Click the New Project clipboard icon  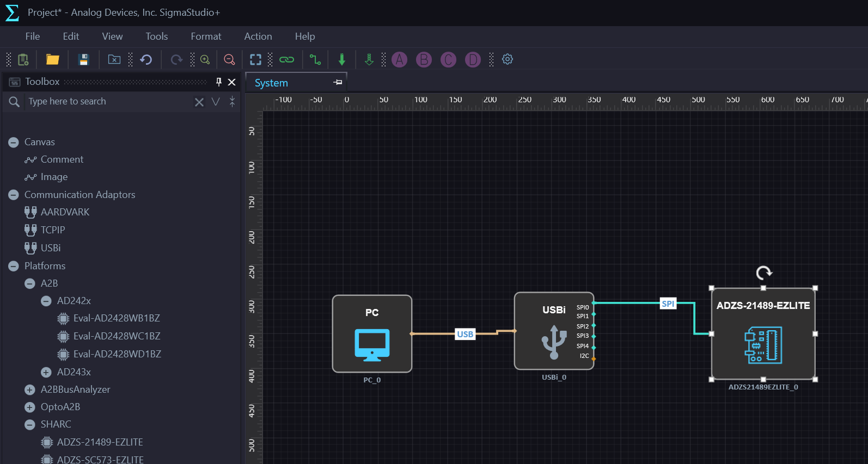click(23, 59)
